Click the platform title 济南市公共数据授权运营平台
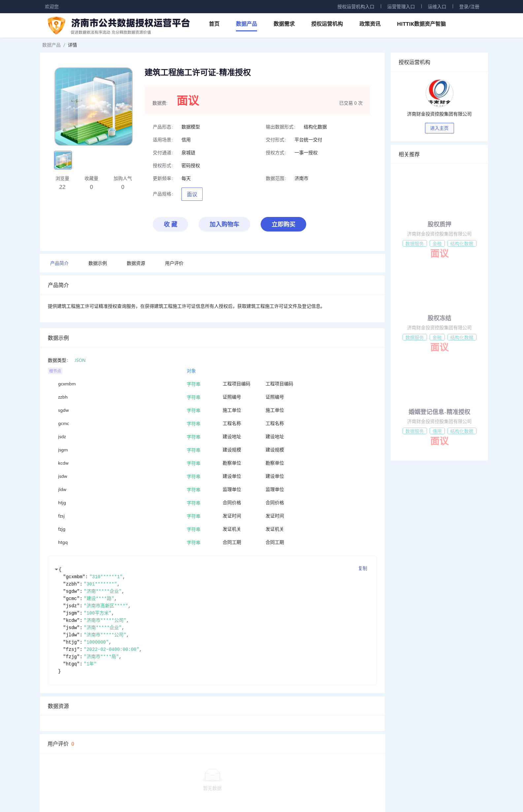The image size is (523, 812). click(x=130, y=23)
